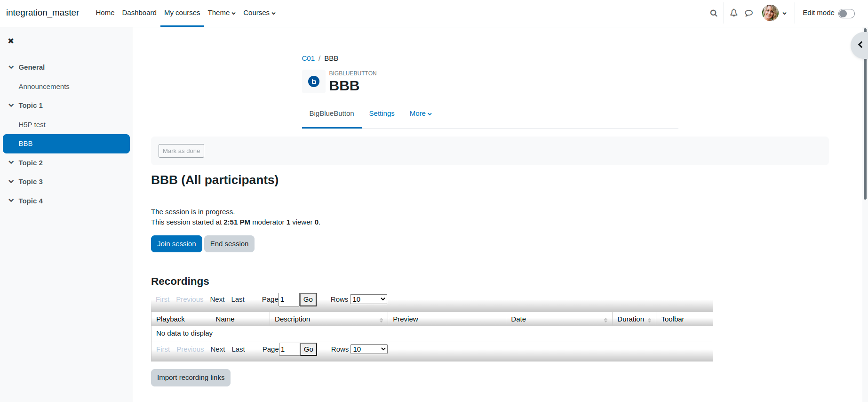Click the user profile avatar
The width and height of the screenshot is (868, 402).
(770, 13)
